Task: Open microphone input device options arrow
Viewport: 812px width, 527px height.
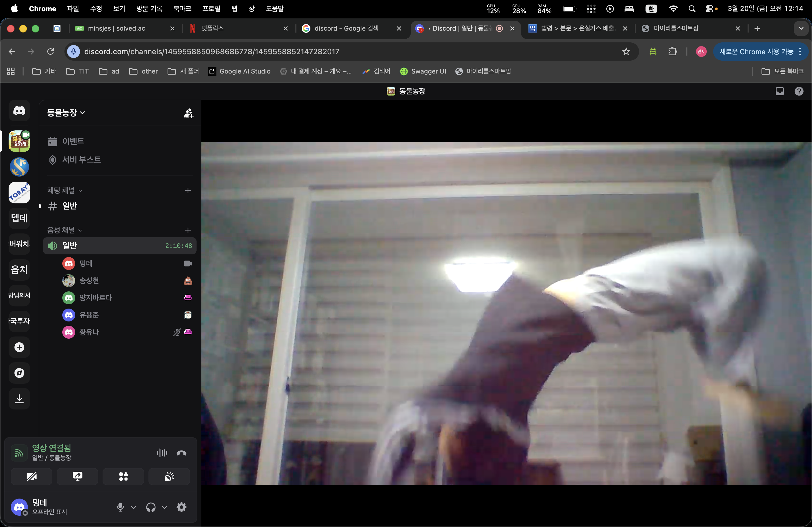Action: tap(134, 507)
